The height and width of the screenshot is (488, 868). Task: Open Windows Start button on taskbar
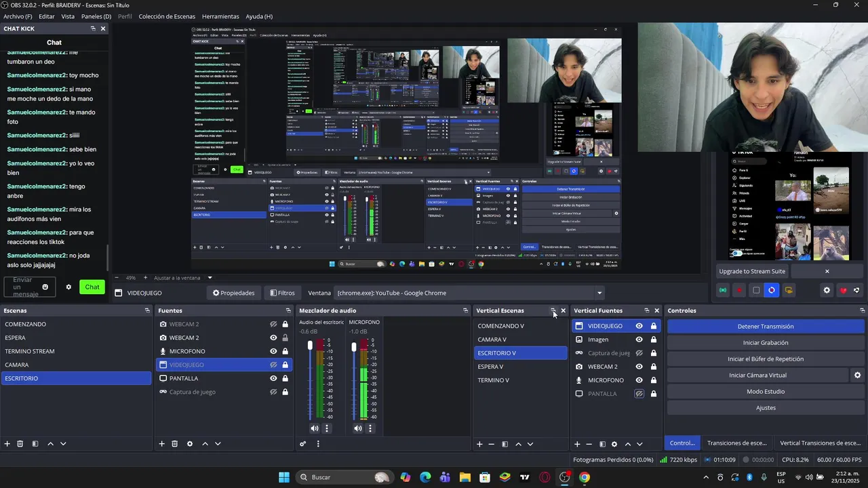pyautogui.click(x=284, y=477)
